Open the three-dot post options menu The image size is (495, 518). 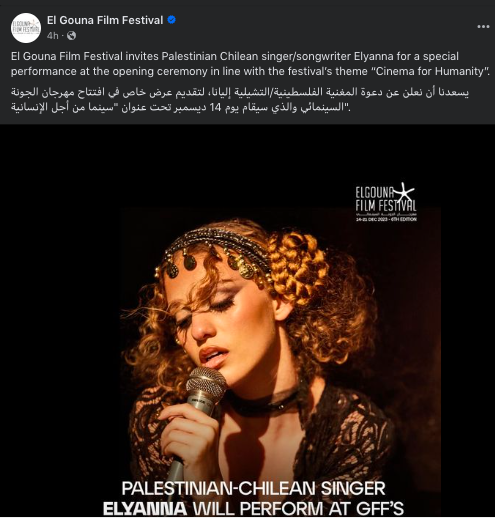(483, 27)
